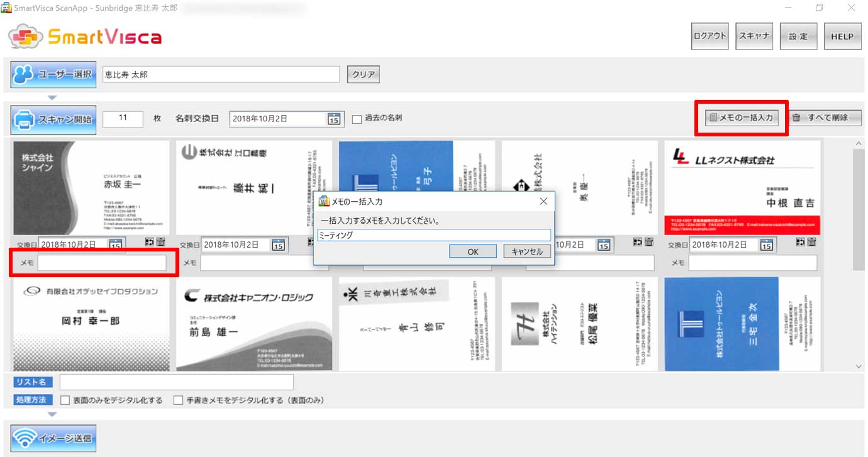Delete the 赤坂 圭一 card with trash icon

click(x=161, y=242)
